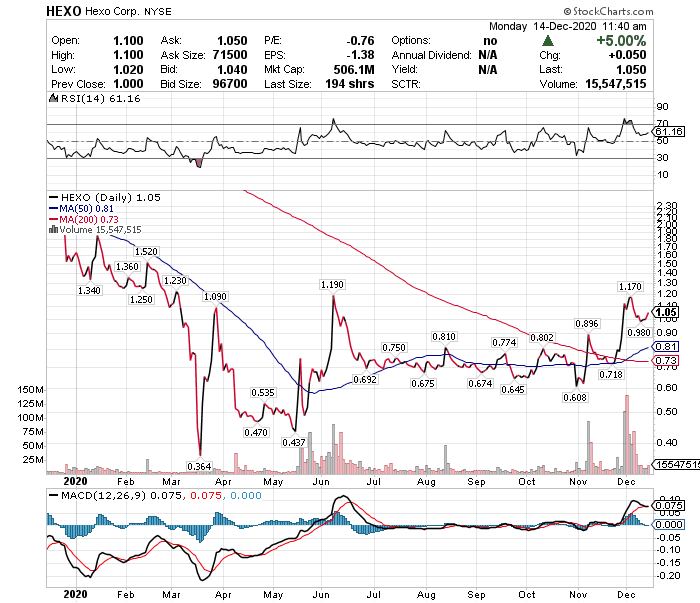Screen dimensions: 700x603
Task: Click the Last Size value 194 shrs
Action: point(350,84)
